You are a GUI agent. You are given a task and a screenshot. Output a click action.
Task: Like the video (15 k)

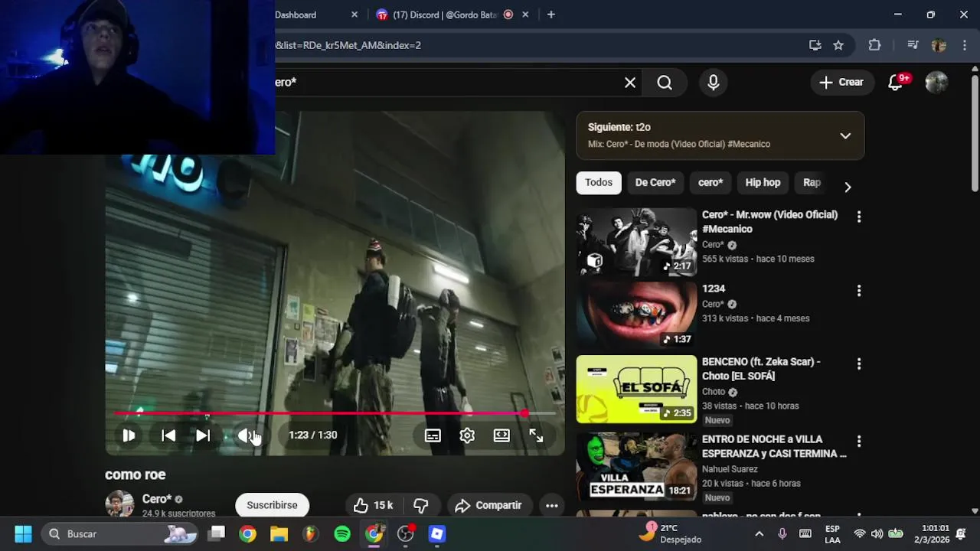(373, 505)
